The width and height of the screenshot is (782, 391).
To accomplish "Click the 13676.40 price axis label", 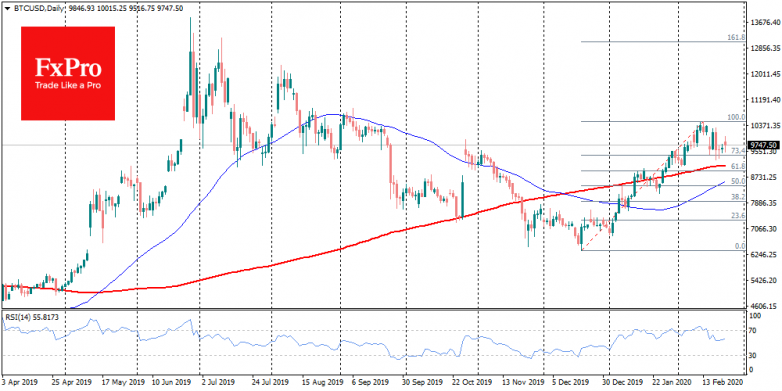I will click(765, 22).
